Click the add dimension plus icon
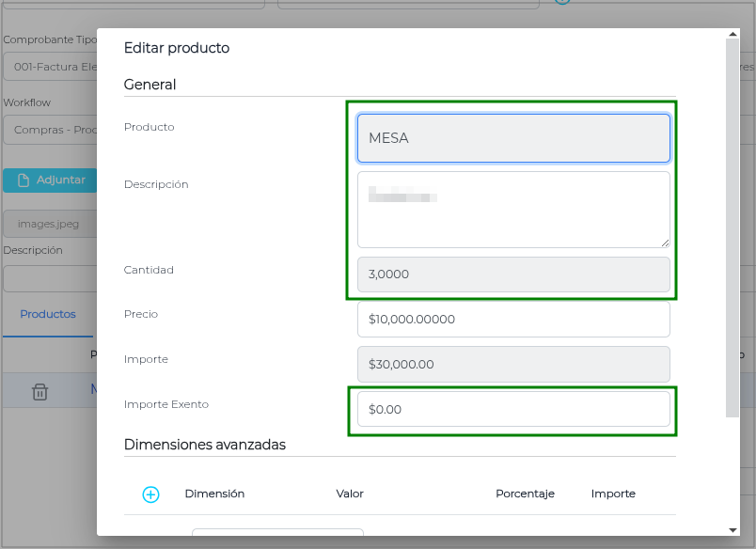 point(150,494)
